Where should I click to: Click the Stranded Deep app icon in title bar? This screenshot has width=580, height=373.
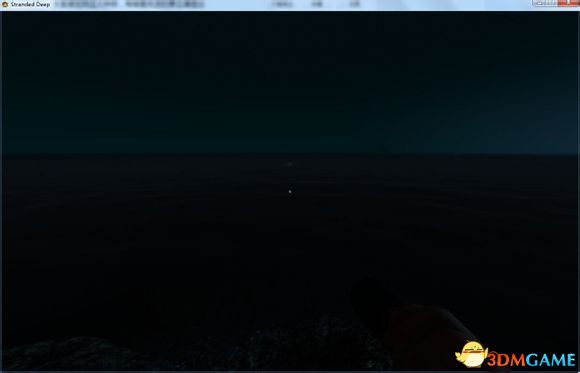5,4
